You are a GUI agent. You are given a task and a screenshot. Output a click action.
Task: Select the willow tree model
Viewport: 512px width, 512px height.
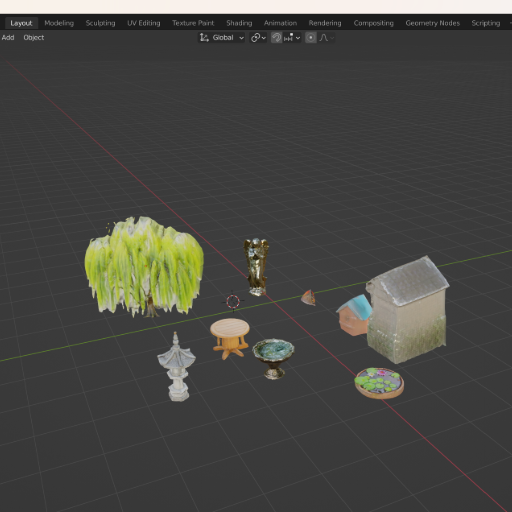pos(144,266)
